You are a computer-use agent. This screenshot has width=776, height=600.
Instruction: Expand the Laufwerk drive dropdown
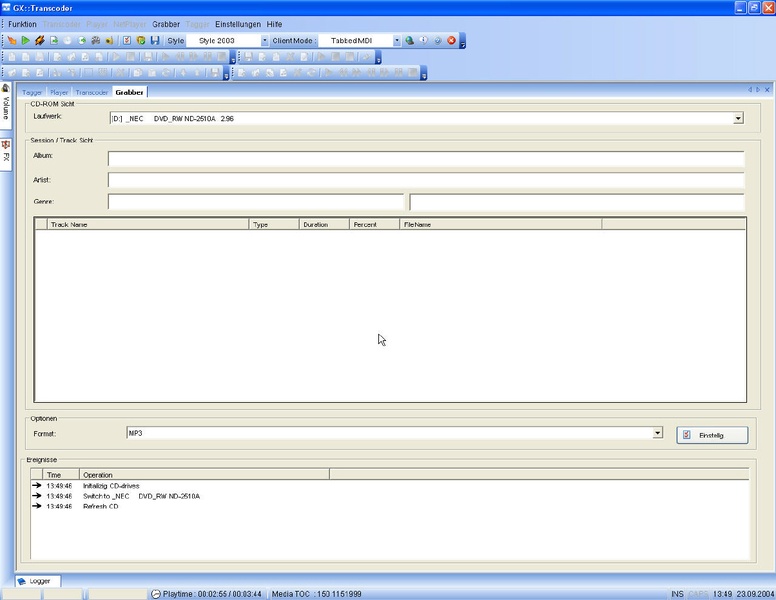click(738, 118)
